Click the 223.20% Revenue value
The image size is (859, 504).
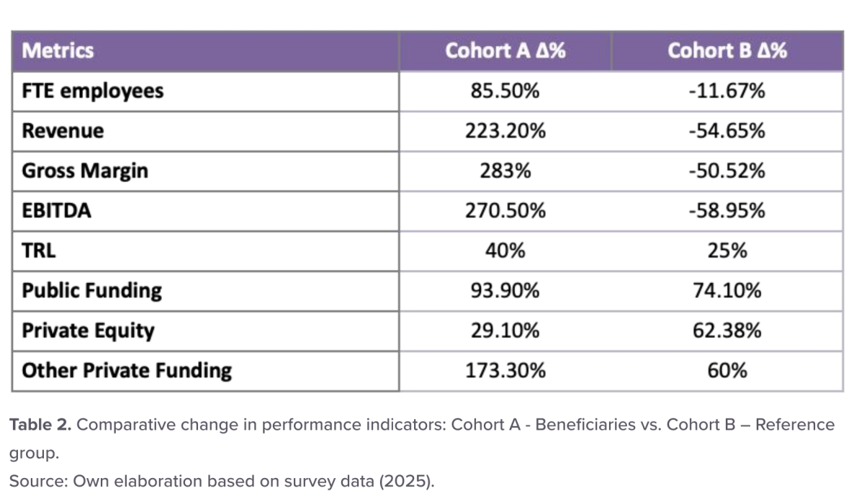(505, 131)
